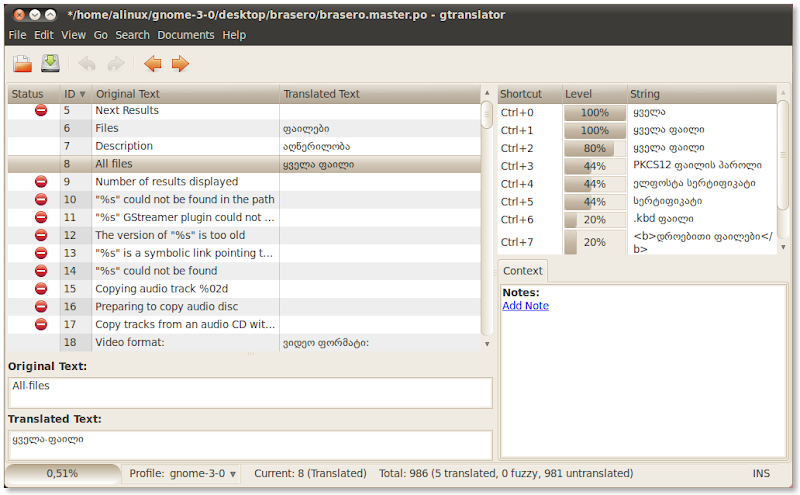The width and height of the screenshot is (800, 495).
Task: Undo the last edit via toolbar arrow
Action: coord(87,64)
